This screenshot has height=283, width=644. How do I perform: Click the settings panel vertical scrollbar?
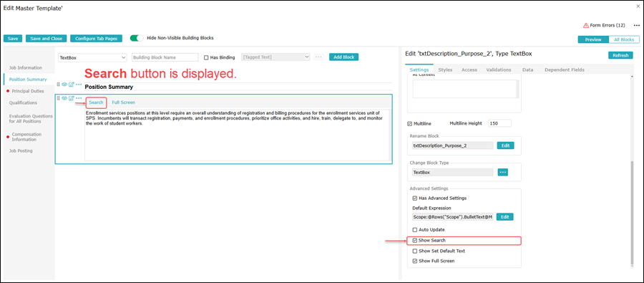[632, 213]
